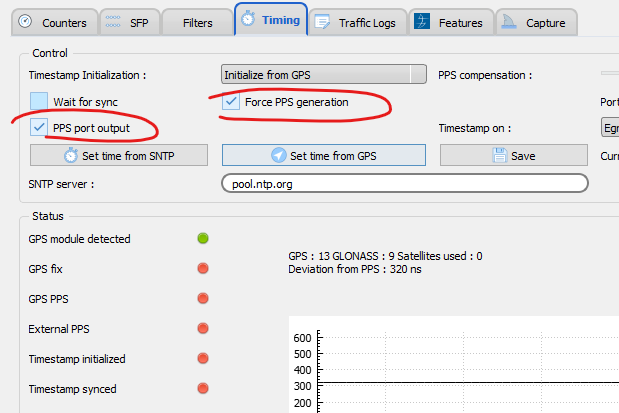Click the GPS fix red status indicator

(203, 268)
